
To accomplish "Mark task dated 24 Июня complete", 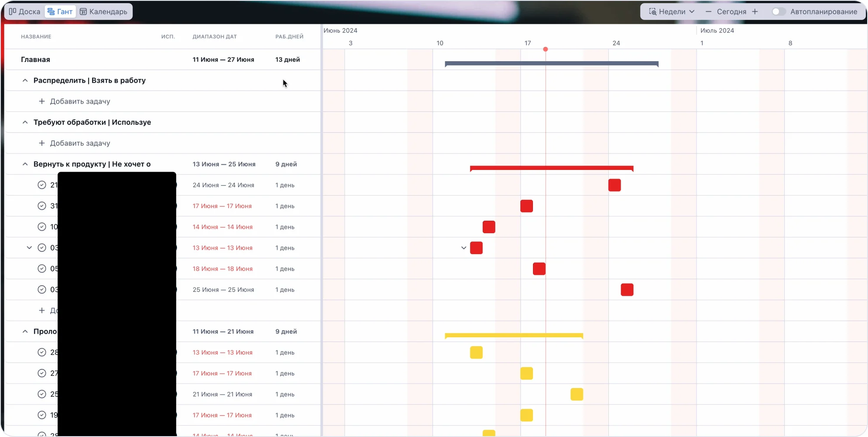I will pos(42,185).
